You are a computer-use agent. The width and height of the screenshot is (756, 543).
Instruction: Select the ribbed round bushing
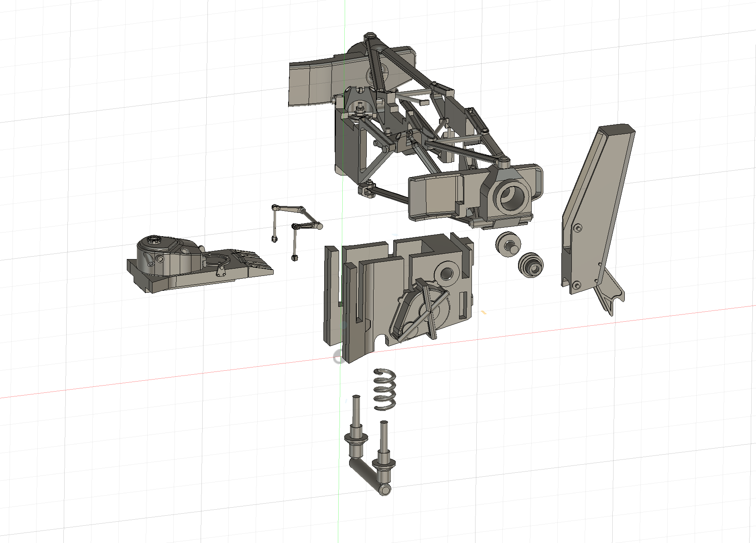pyautogui.click(x=530, y=265)
